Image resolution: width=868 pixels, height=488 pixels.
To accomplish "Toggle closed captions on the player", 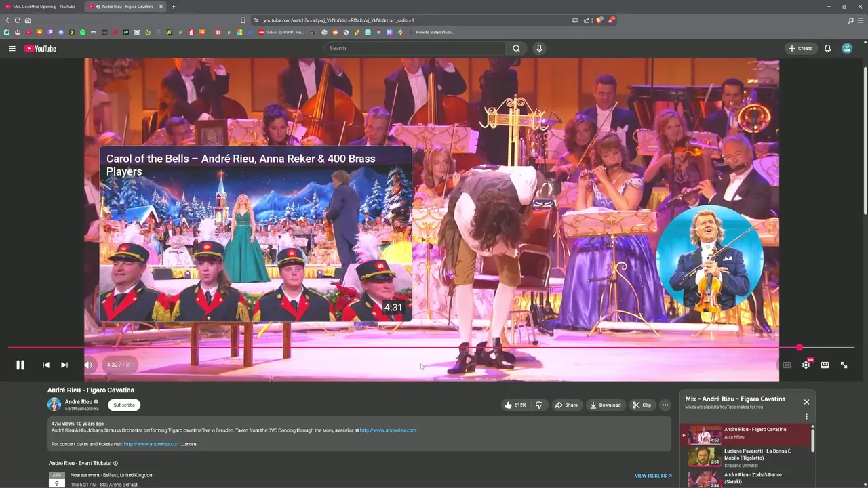I will click(x=787, y=365).
